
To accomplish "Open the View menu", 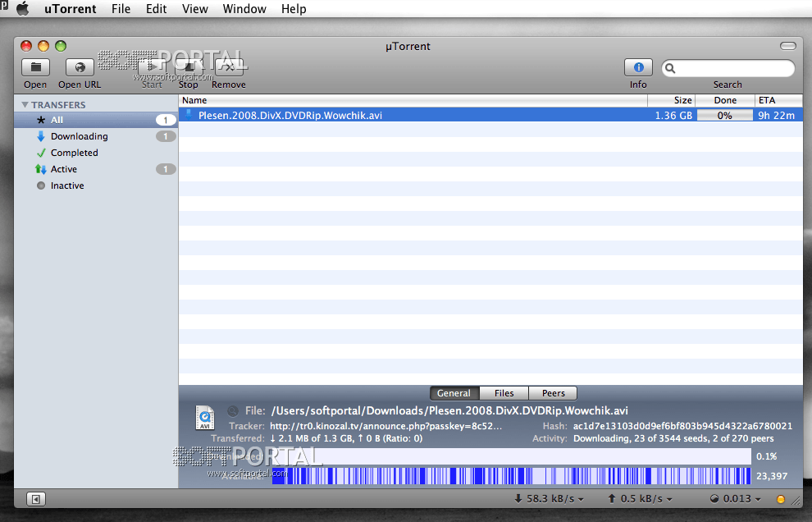I will click(x=195, y=9).
